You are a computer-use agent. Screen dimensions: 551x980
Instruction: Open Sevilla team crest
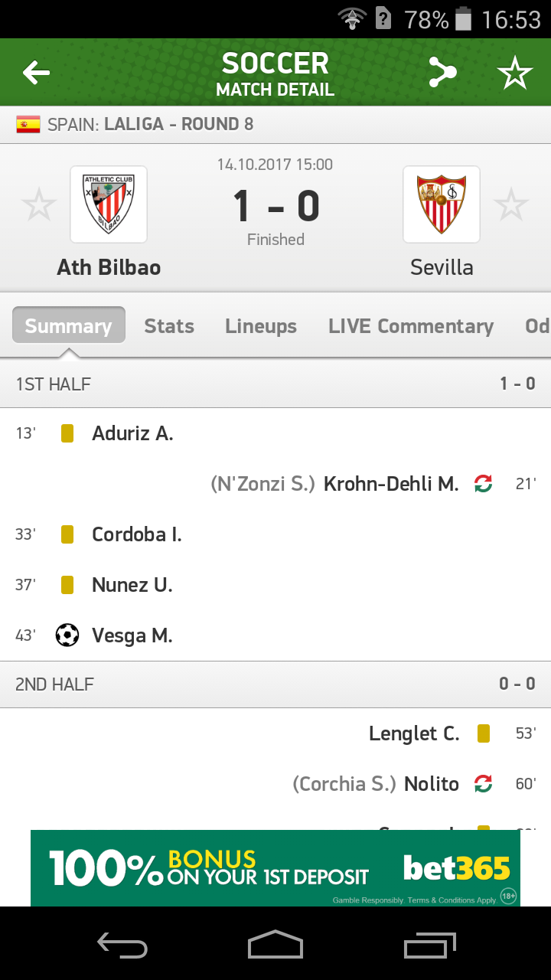coord(442,204)
